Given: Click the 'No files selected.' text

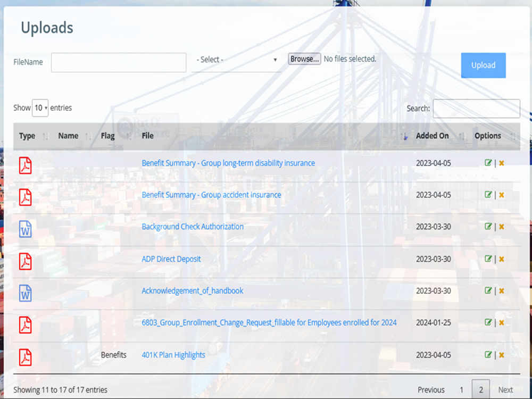Looking at the screenshot, I should pos(350,59).
